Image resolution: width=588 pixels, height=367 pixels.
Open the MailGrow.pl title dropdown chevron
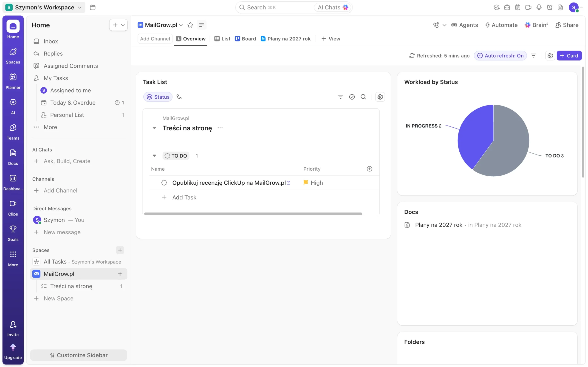[181, 25]
